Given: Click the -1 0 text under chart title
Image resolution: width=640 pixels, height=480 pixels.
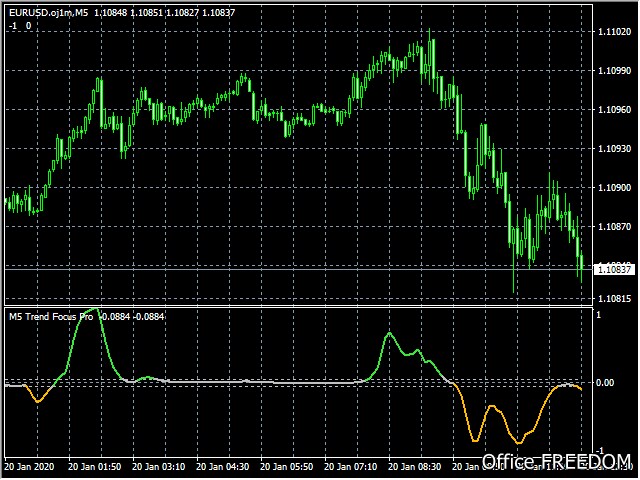Looking at the screenshot, I should pos(20,26).
